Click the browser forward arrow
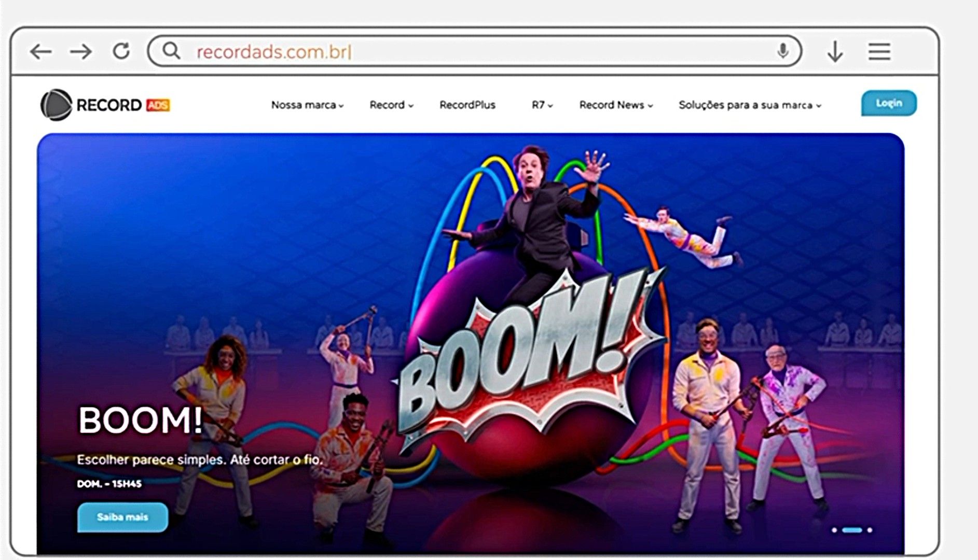 tap(81, 51)
